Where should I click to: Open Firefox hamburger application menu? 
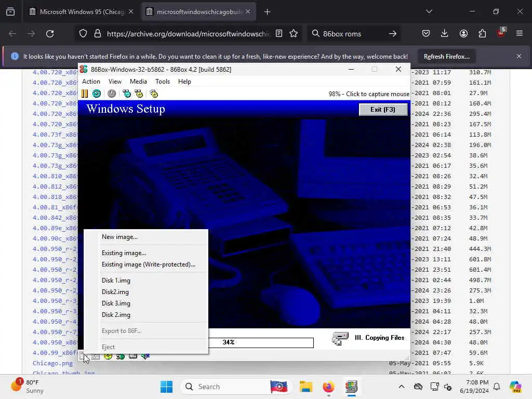pos(520,33)
